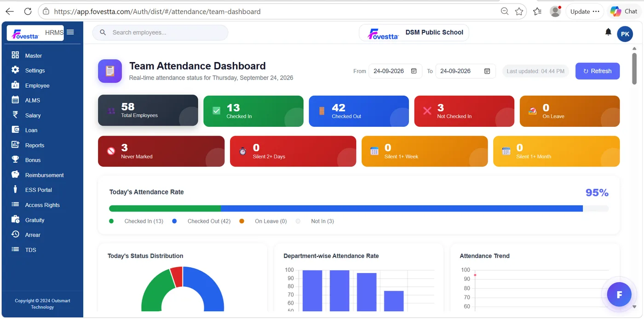
Task: Click the ESS Portal person icon
Action: (x=15, y=189)
